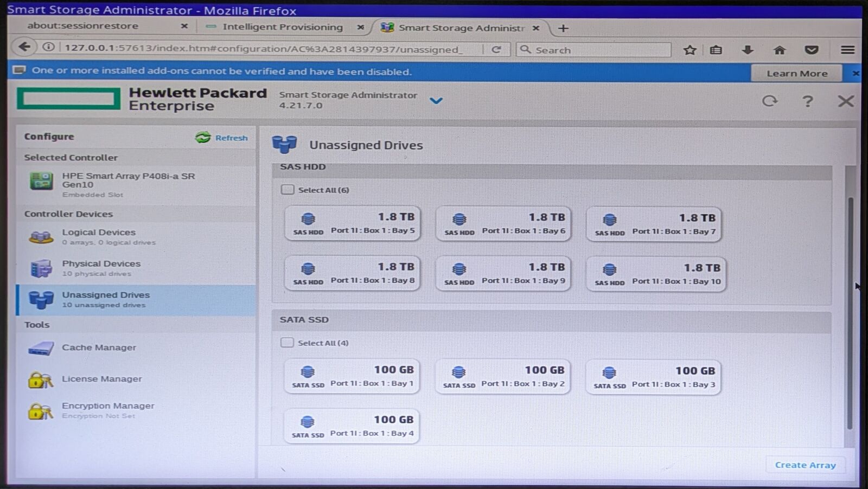Click the Learn More button
This screenshot has width=868, height=489.
[796, 73]
